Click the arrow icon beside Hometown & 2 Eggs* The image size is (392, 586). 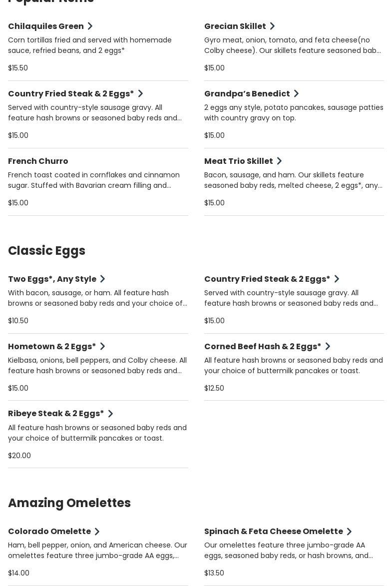coord(102,346)
